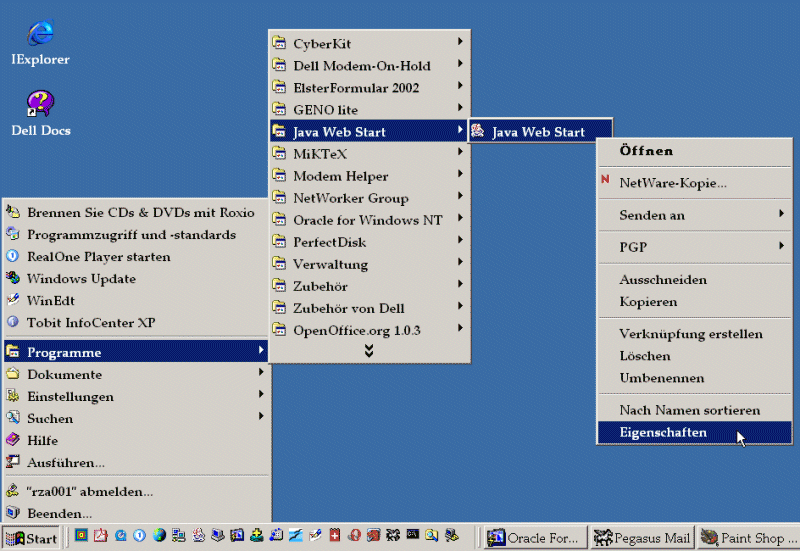The height and width of the screenshot is (551, 800).
Task: Expand the Zubehör von Dell submenu arrow
Action: pyautogui.click(x=460, y=306)
